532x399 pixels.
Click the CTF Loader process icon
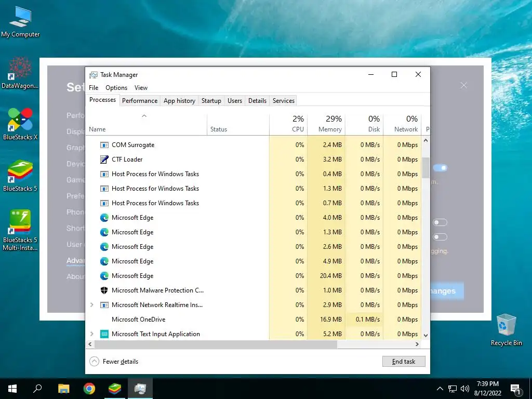point(104,159)
